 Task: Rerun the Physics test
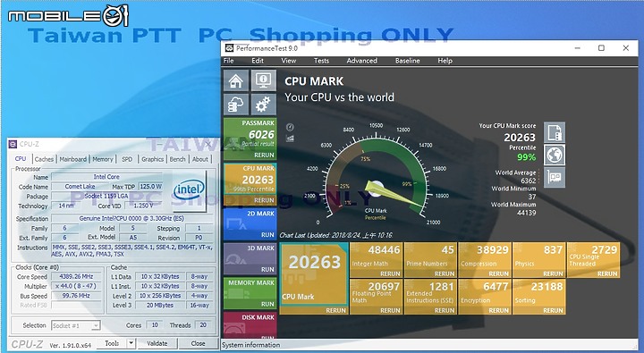pos(553,273)
